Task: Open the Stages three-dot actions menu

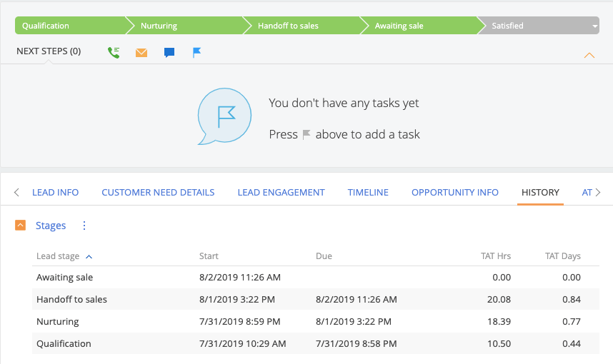Action: [x=84, y=226]
